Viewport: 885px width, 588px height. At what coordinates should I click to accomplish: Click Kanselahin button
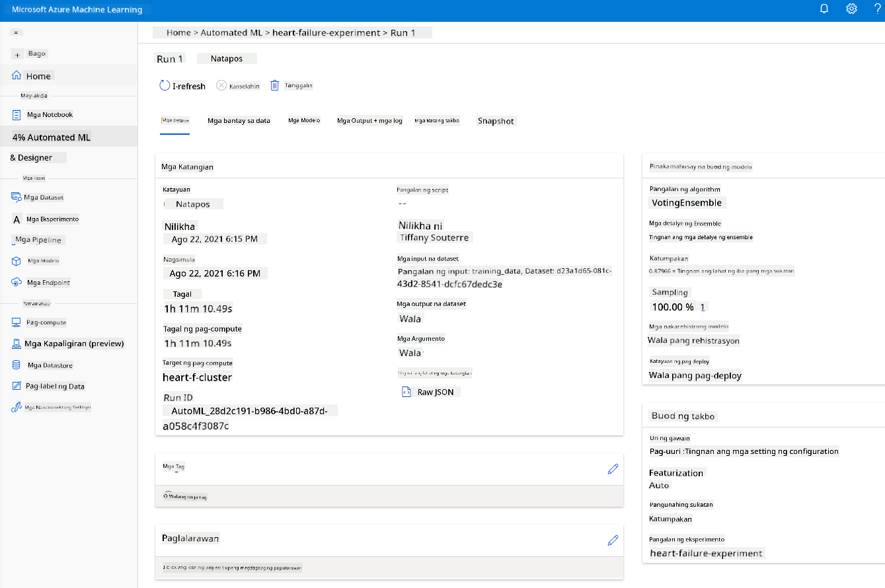[x=238, y=86]
